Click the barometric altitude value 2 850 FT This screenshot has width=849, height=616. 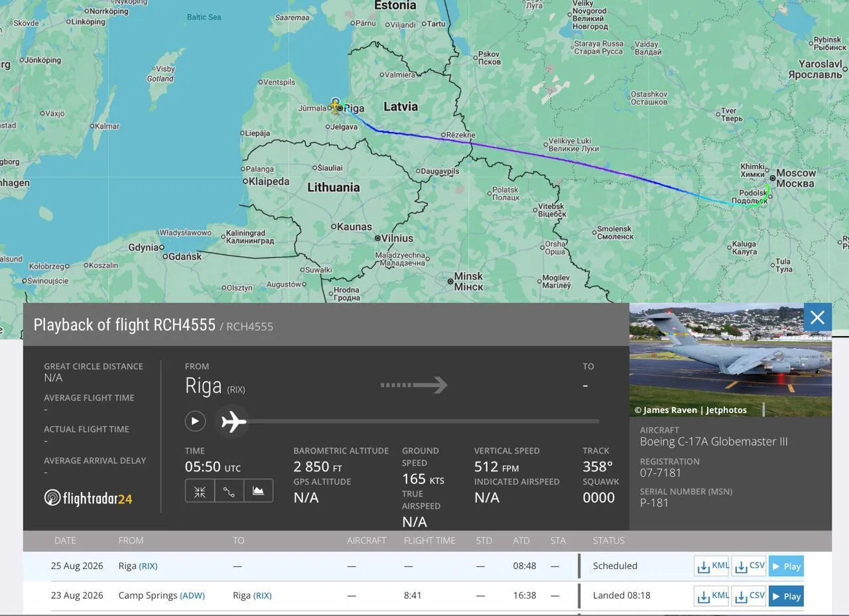point(318,467)
